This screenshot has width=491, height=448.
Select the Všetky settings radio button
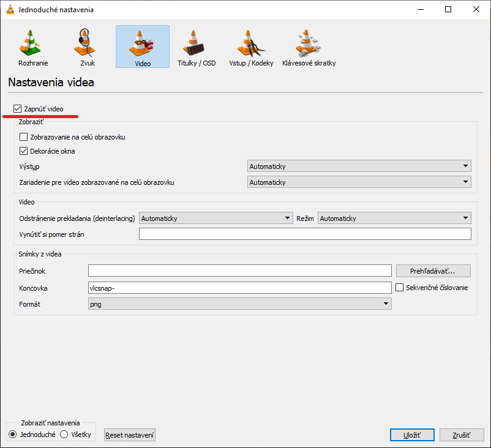[x=64, y=434]
